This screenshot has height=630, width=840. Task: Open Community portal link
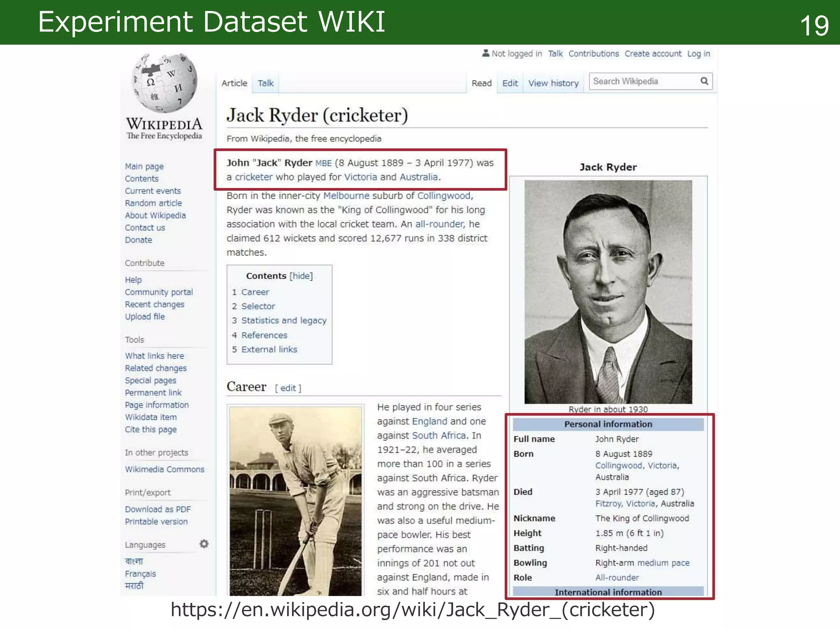[x=159, y=292]
